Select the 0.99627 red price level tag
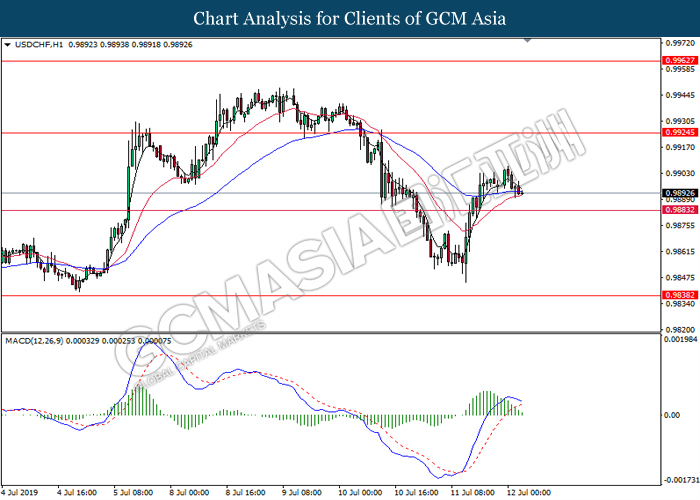The width and height of the screenshot is (700, 500). coord(680,61)
